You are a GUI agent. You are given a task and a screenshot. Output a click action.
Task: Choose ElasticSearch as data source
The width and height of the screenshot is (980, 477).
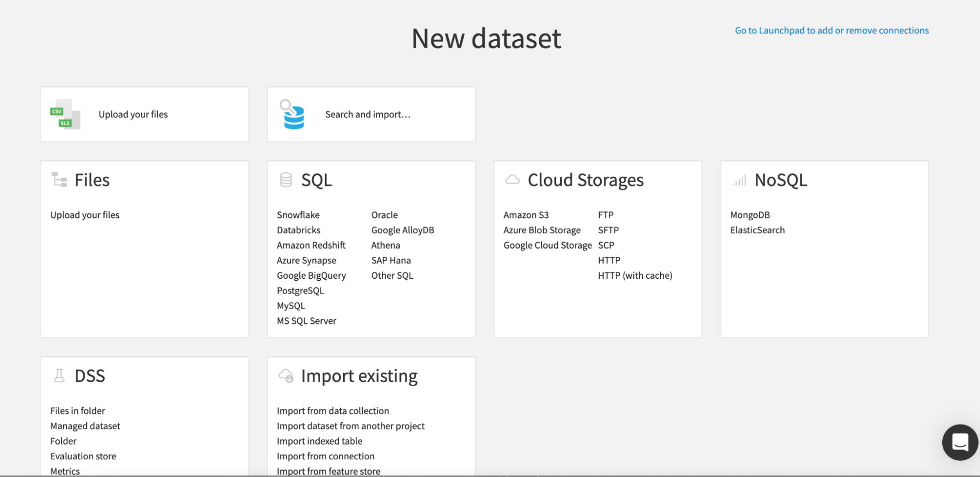click(x=757, y=230)
